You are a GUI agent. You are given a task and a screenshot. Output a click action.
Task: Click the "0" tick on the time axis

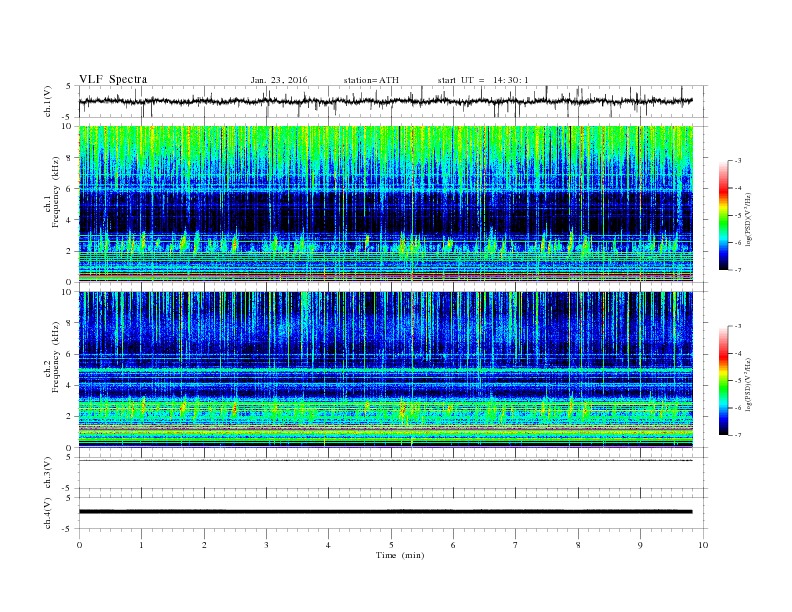pyautogui.click(x=79, y=545)
